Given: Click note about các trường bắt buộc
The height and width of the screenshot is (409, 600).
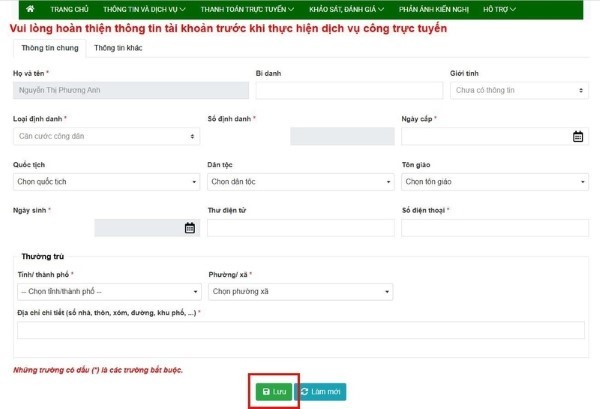Looking at the screenshot, I should [98, 370].
